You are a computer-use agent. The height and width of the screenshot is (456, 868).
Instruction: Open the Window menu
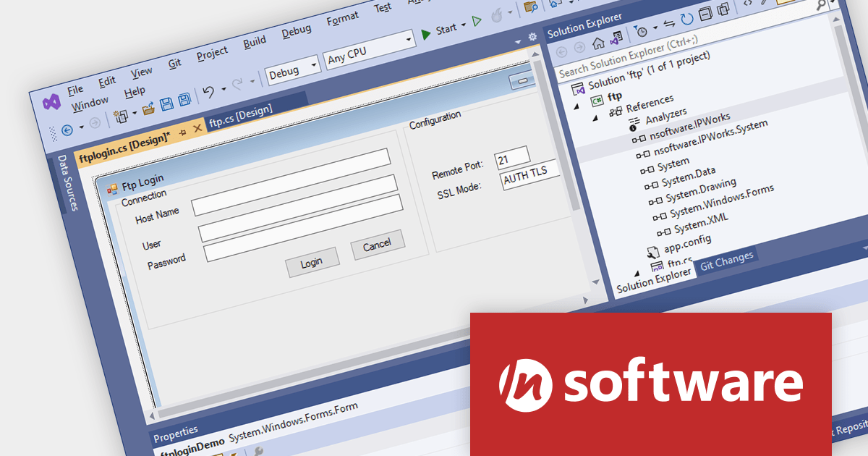[90, 102]
